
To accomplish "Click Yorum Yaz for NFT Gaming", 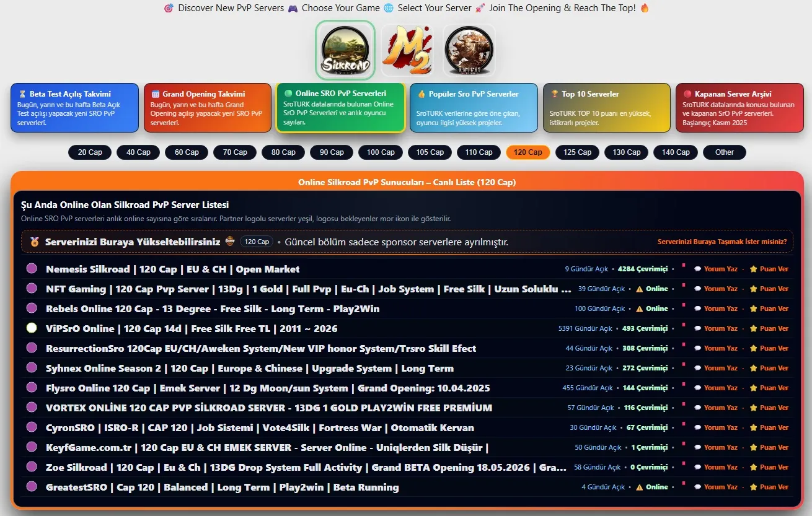I will coord(716,289).
